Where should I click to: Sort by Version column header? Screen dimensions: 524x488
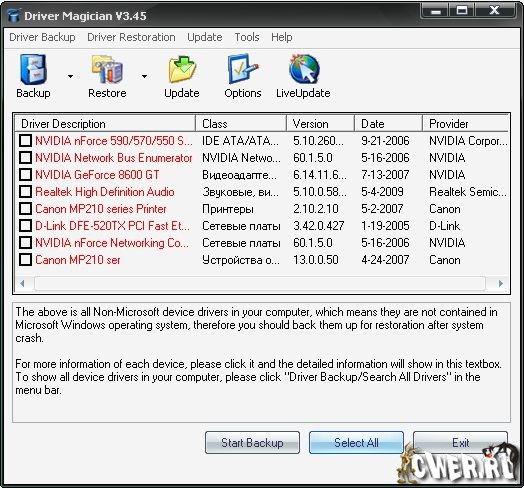[x=320, y=124]
